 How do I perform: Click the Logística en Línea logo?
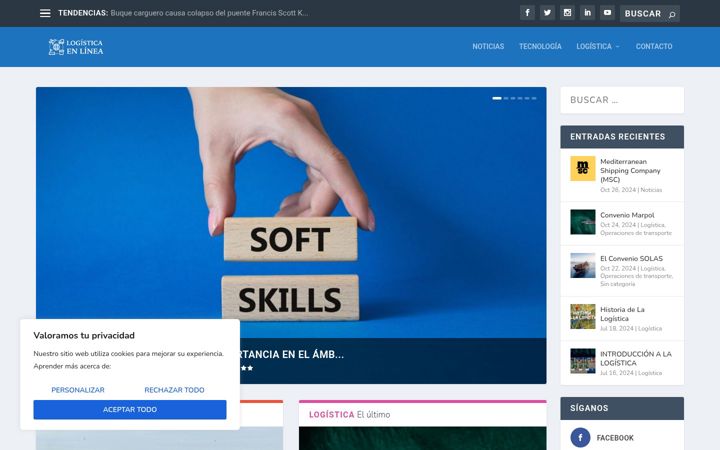(x=76, y=47)
